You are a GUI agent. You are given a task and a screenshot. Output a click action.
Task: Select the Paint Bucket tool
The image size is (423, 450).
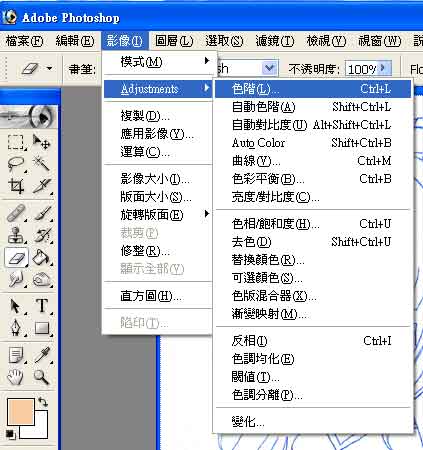[x=41, y=257]
